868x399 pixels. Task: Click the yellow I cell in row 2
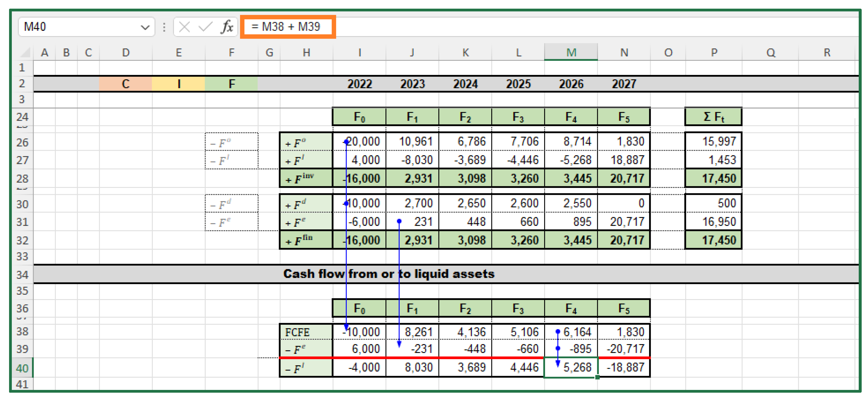pyautogui.click(x=179, y=84)
